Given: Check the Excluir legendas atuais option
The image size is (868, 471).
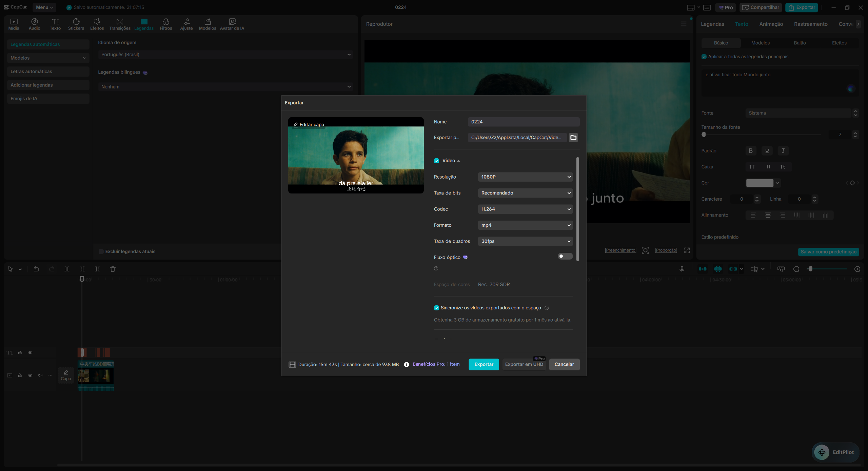Looking at the screenshot, I should pos(101,251).
